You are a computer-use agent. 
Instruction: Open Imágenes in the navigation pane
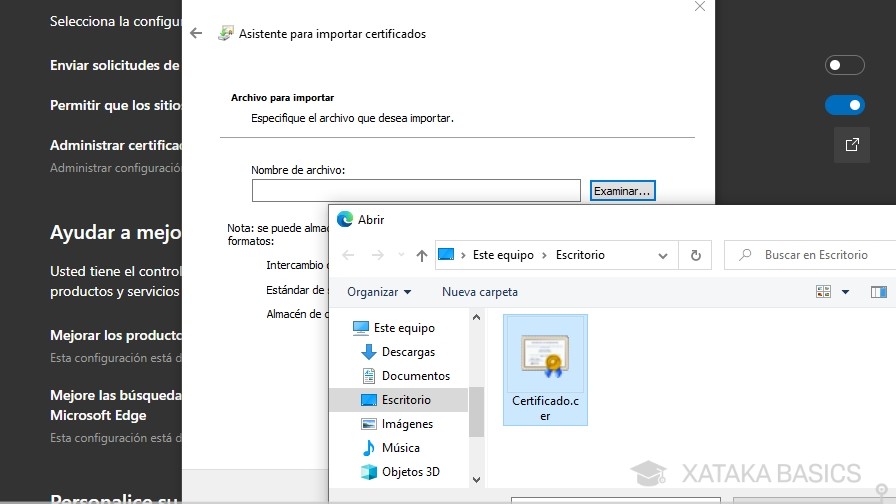[407, 424]
